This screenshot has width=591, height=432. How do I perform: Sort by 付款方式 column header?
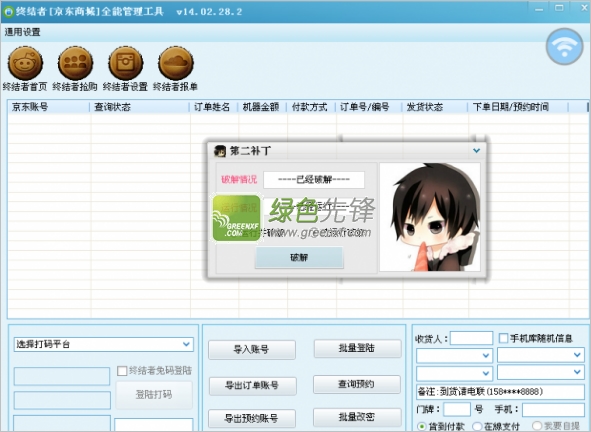(311, 107)
